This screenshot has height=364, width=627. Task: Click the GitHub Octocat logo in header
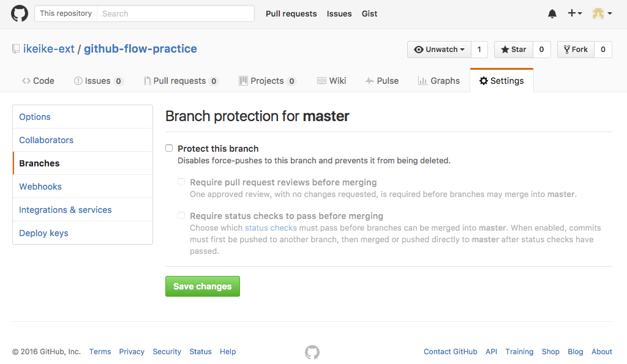(19, 13)
